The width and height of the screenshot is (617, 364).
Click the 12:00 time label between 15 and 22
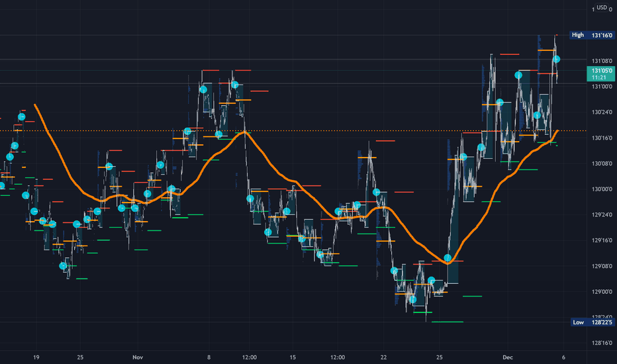pyautogui.click(x=338, y=357)
